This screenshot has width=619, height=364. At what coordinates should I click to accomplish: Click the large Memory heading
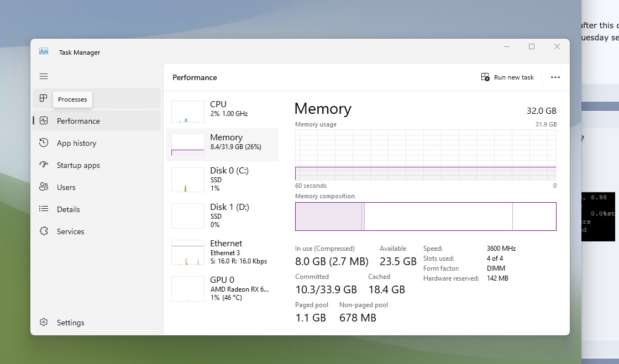pos(323,108)
